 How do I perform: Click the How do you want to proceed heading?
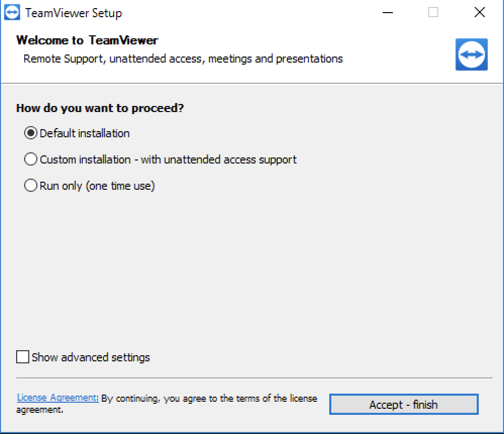click(100, 108)
